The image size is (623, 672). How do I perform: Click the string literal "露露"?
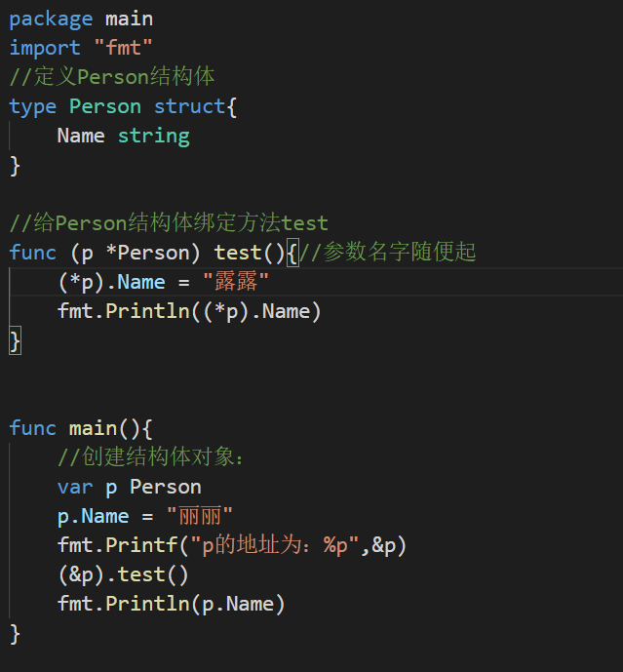tap(236, 282)
